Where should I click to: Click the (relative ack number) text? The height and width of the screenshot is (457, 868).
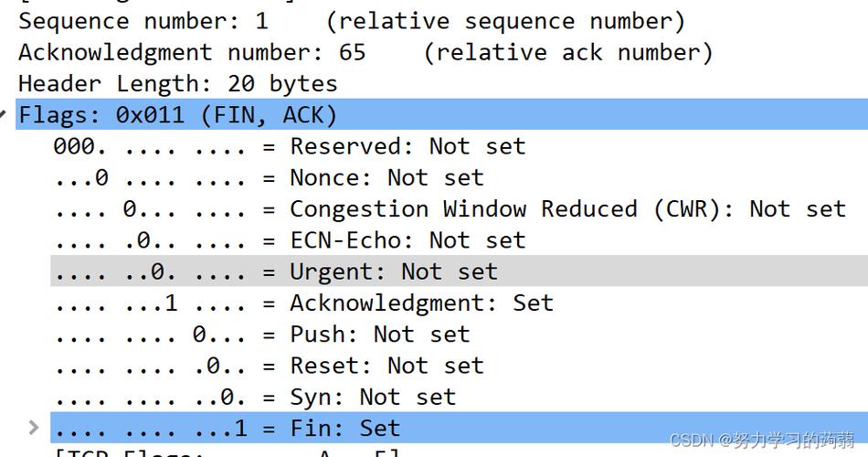568,53
